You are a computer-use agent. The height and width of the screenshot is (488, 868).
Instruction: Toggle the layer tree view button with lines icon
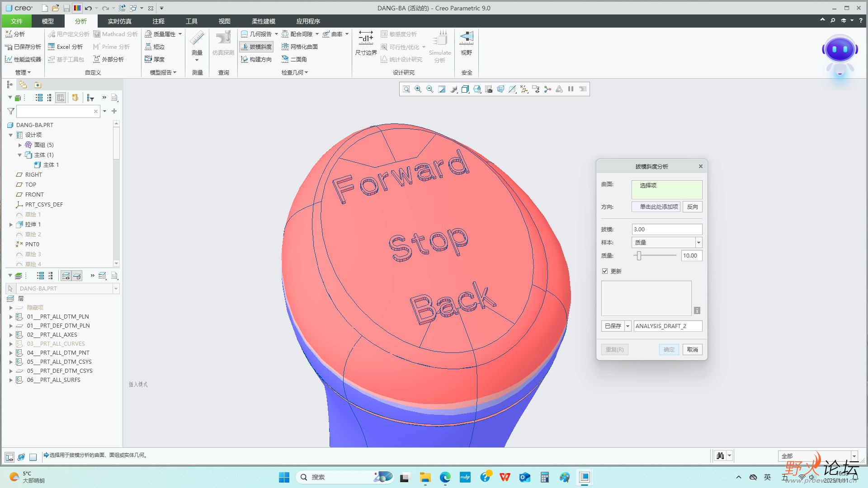(66, 276)
